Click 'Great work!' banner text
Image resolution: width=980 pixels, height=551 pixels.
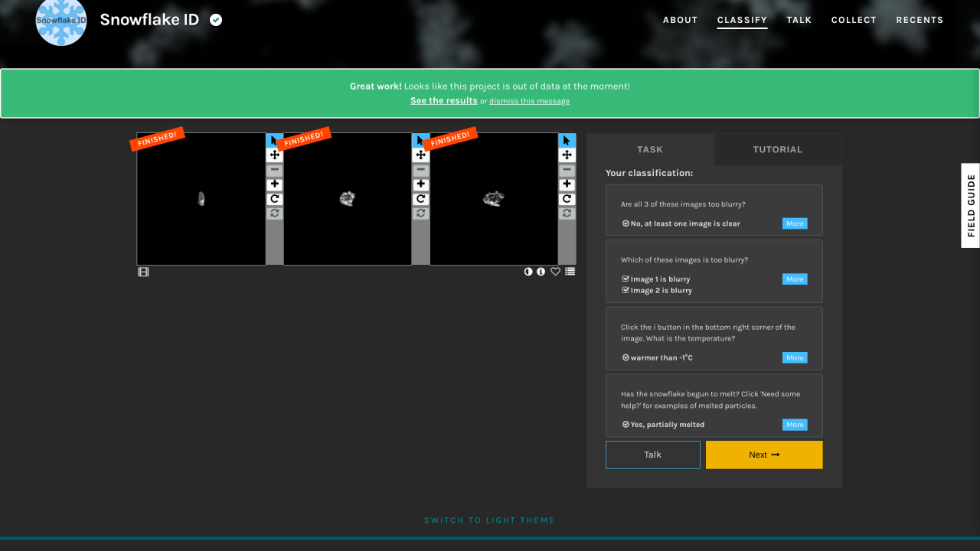pos(375,86)
